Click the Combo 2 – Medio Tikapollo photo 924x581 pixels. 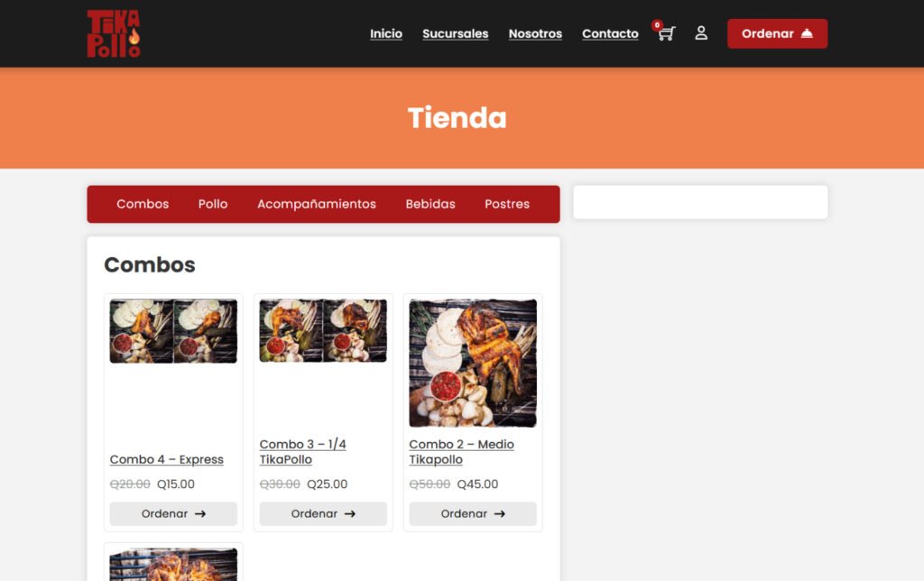[x=473, y=363]
